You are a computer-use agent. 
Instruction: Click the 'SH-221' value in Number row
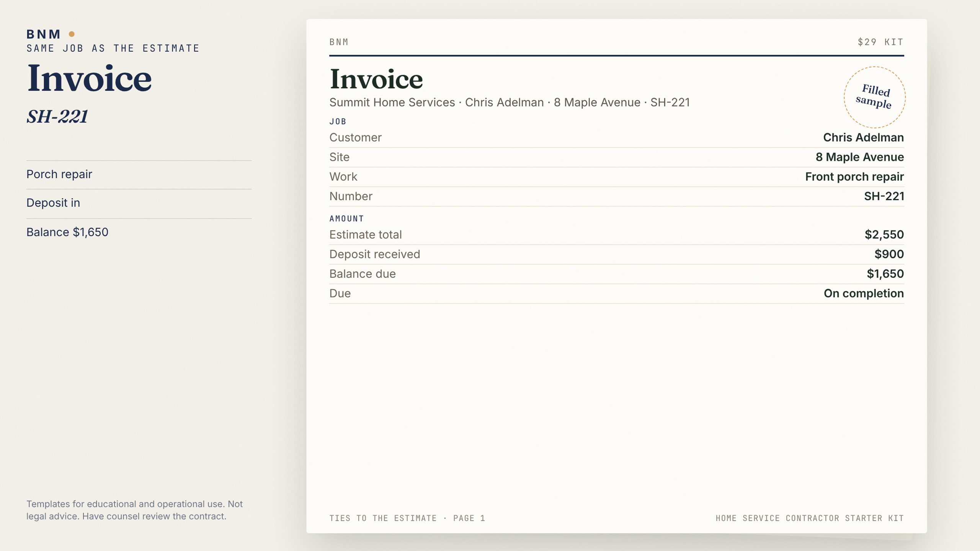884,196
